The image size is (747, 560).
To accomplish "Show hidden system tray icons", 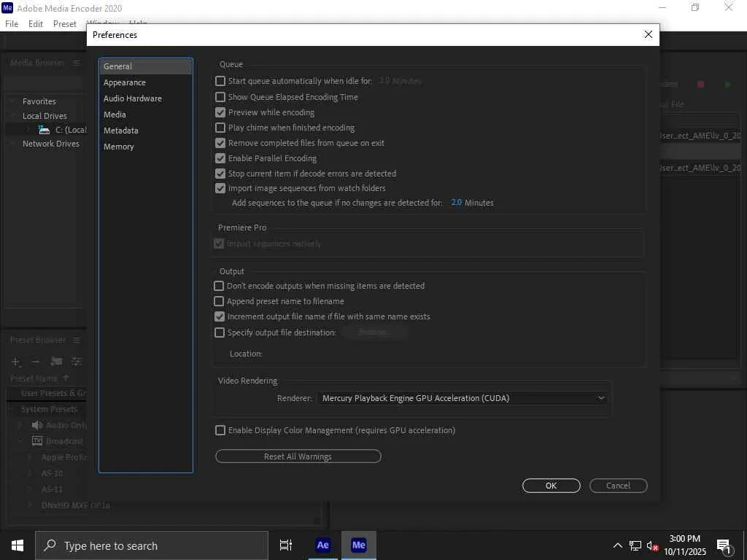I will click(617, 545).
